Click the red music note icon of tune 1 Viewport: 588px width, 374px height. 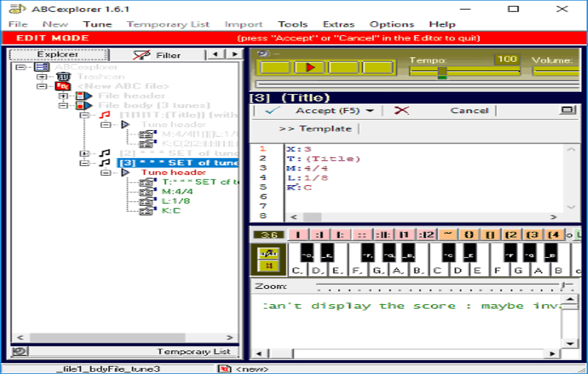[x=104, y=115]
